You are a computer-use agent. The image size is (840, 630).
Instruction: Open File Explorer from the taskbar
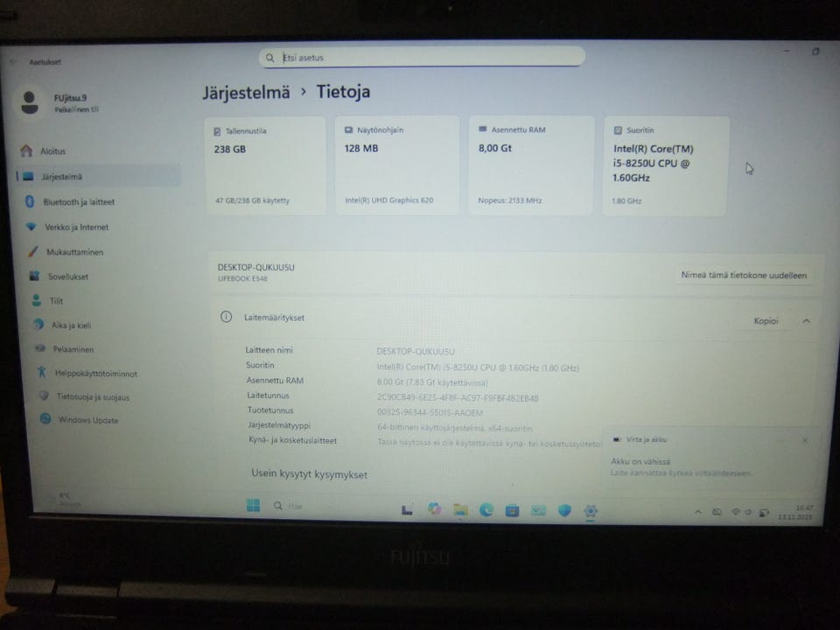[x=460, y=509]
